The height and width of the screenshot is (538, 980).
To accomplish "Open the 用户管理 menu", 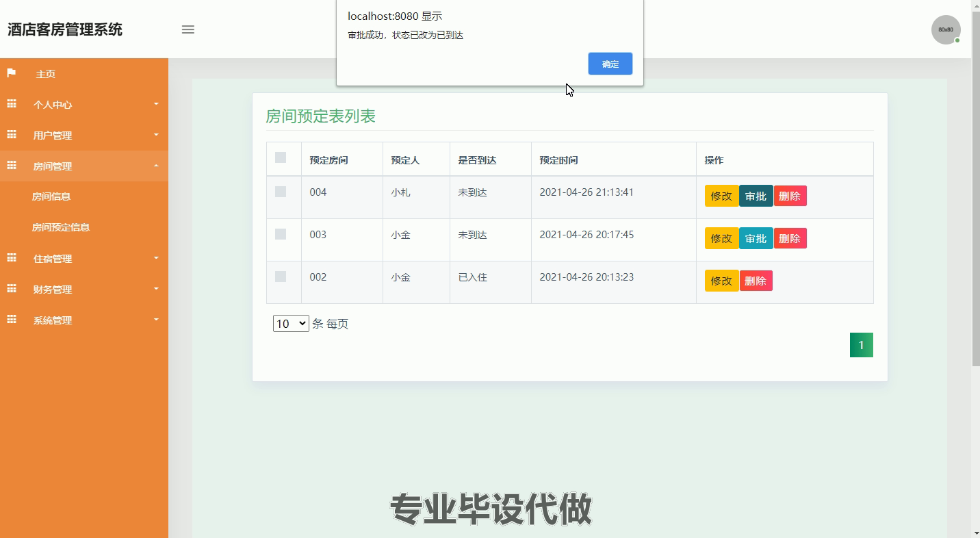I will tap(53, 136).
